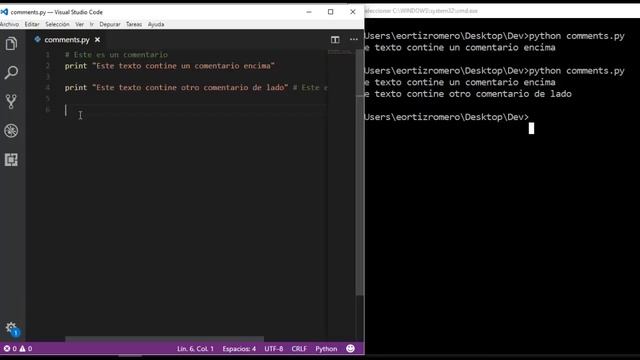Click line number 4 in the gutter

pos(48,87)
